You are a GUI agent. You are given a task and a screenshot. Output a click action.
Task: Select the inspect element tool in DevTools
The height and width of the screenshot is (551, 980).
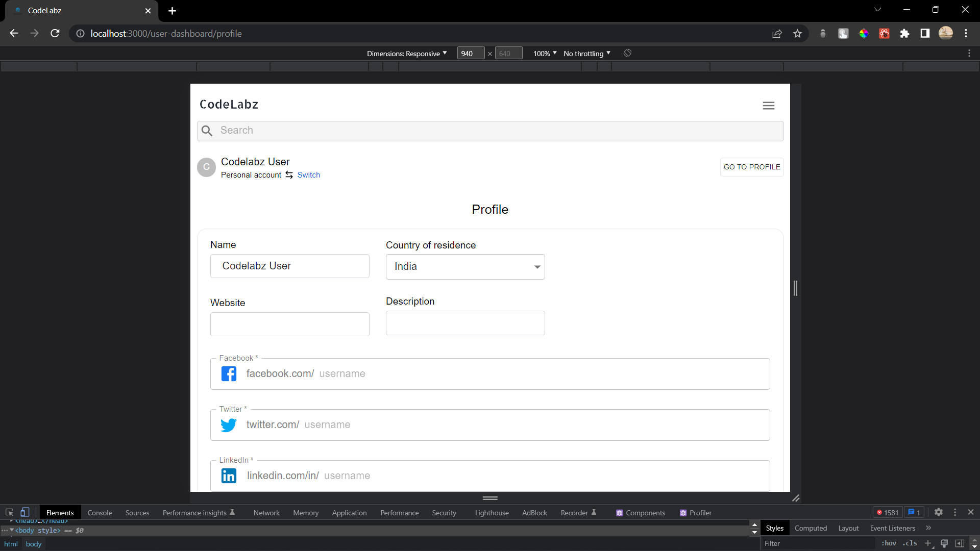click(x=9, y=512)
